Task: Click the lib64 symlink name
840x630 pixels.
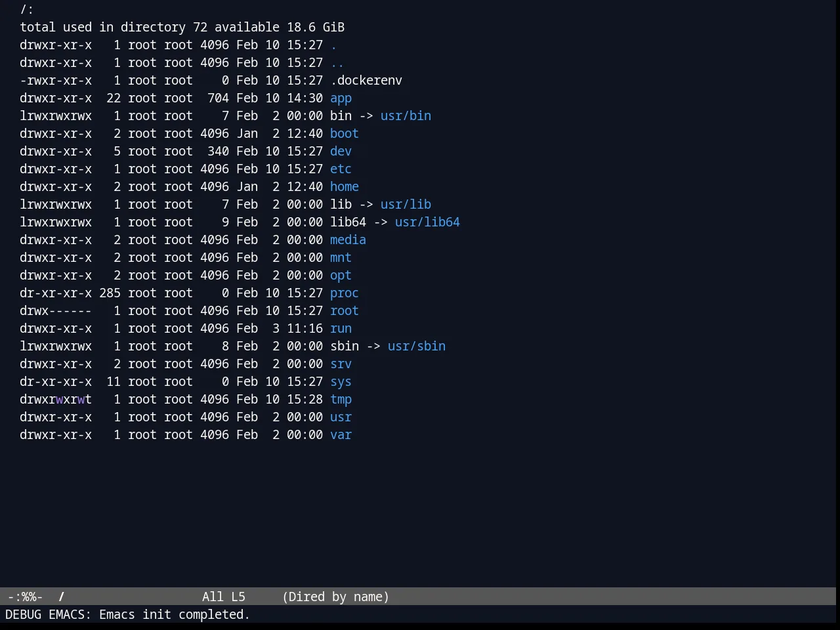Action: (348, 222)
